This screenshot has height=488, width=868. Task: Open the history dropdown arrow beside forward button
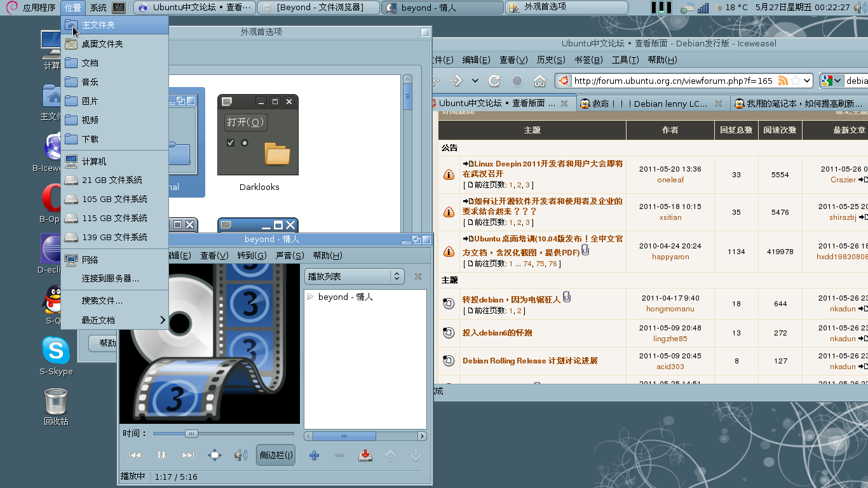point(475,81)
